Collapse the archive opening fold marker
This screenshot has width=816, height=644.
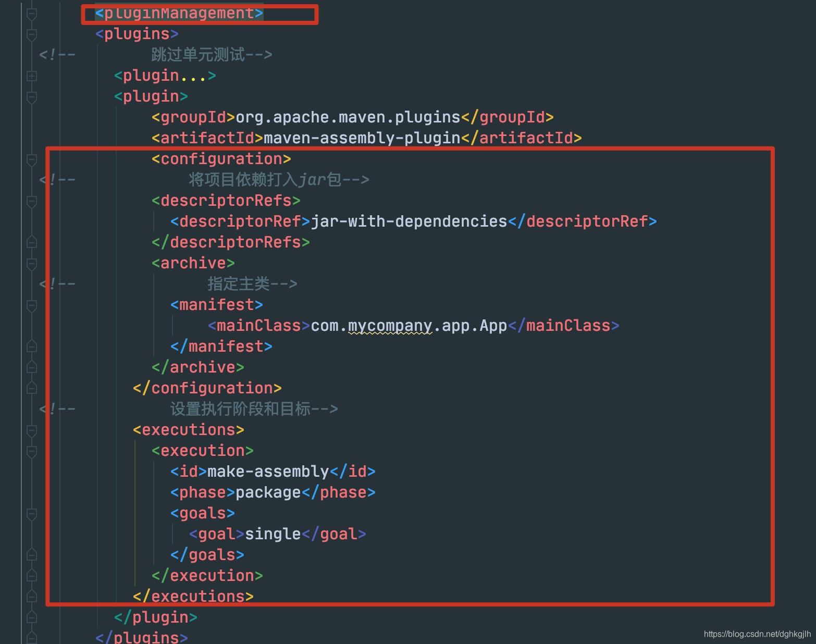(x=32, y=264)
